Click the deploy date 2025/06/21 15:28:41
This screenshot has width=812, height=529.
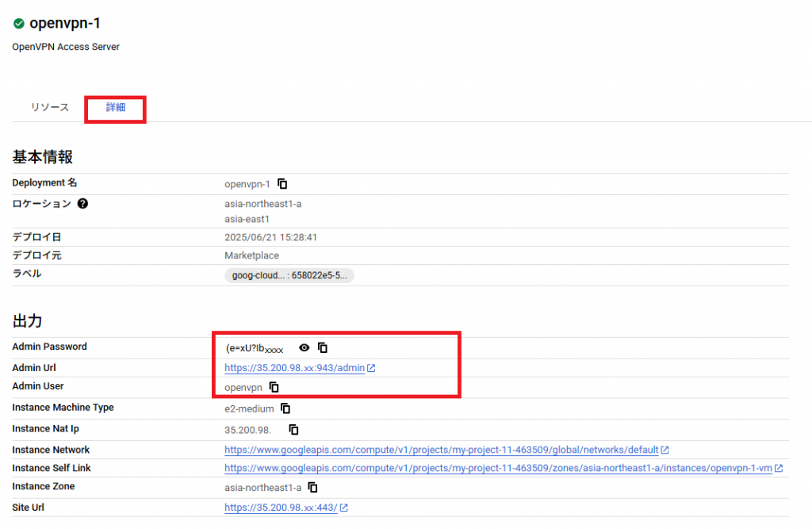click(x=271, y=237)
